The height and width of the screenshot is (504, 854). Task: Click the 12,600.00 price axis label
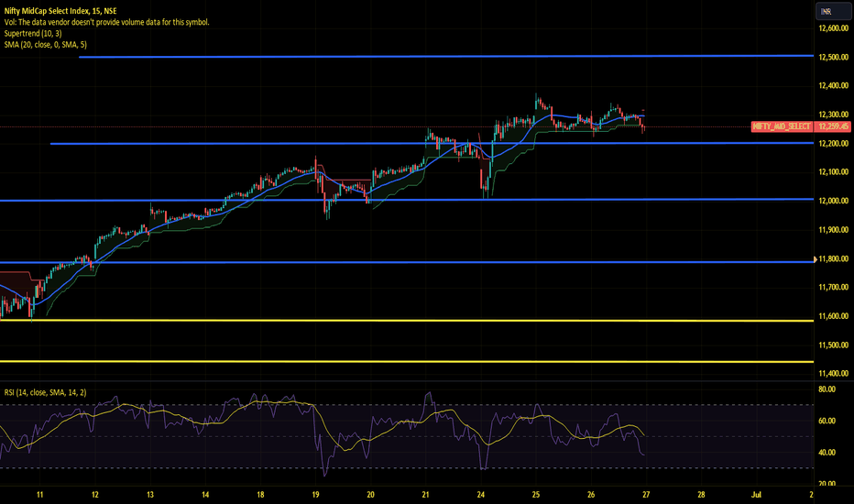(833, 28)
